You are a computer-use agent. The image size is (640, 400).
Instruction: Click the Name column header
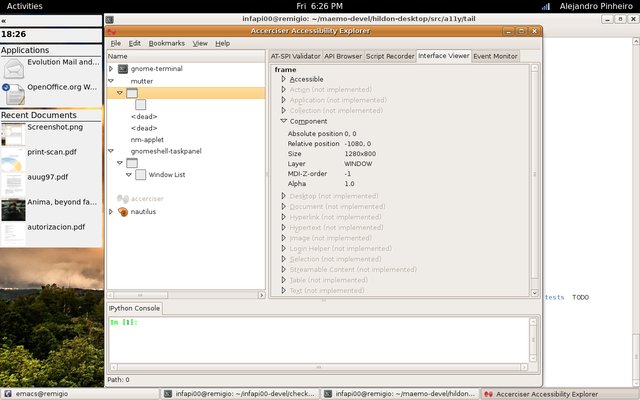point(186,56)
